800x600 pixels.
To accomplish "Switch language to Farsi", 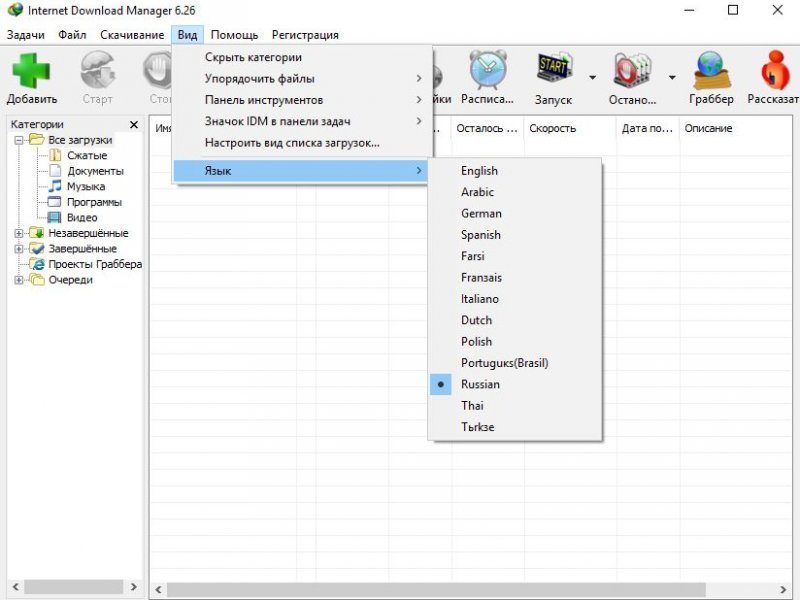I will click(515, 256).
